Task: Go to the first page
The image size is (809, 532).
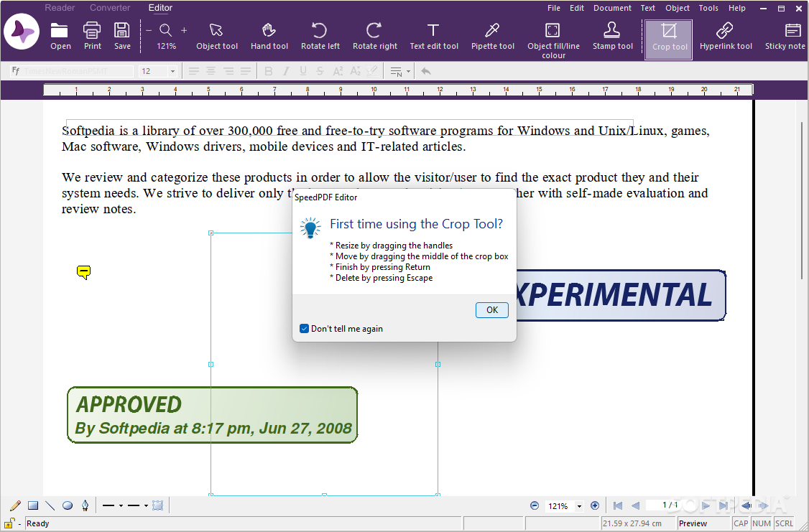Action: point(618,505)
